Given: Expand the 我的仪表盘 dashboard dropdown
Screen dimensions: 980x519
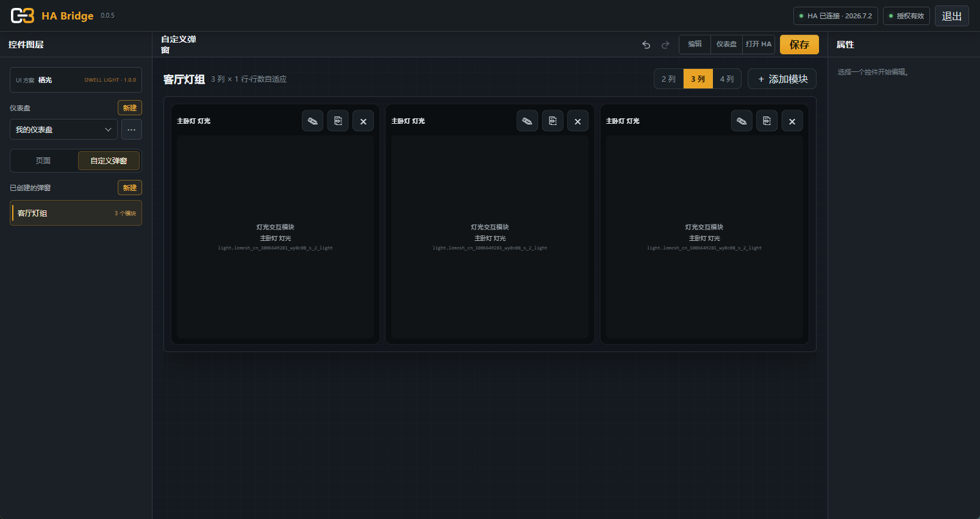Looking at the screenshot, I should (63, 129).
